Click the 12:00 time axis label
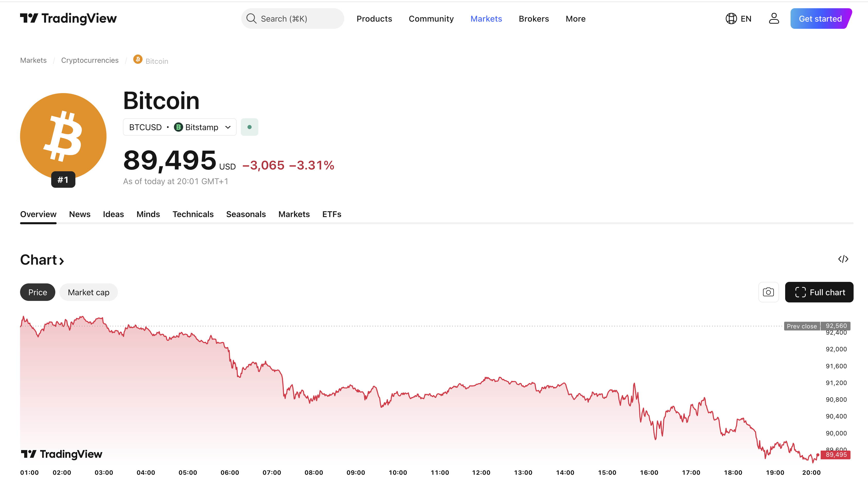 tap(481, 472)
